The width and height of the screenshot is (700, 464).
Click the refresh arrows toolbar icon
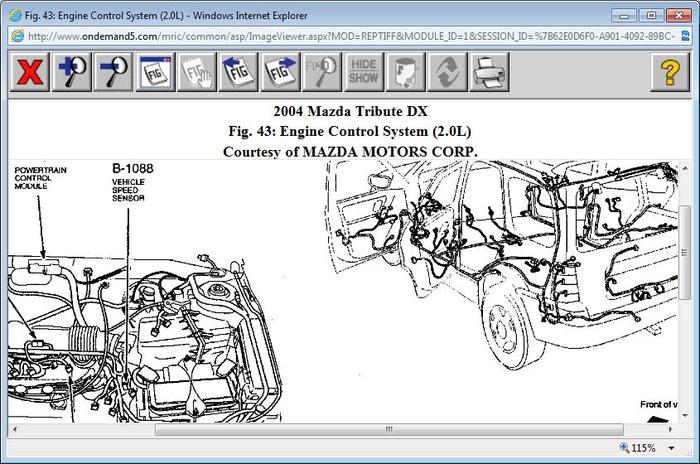click(x=448, y=72)
